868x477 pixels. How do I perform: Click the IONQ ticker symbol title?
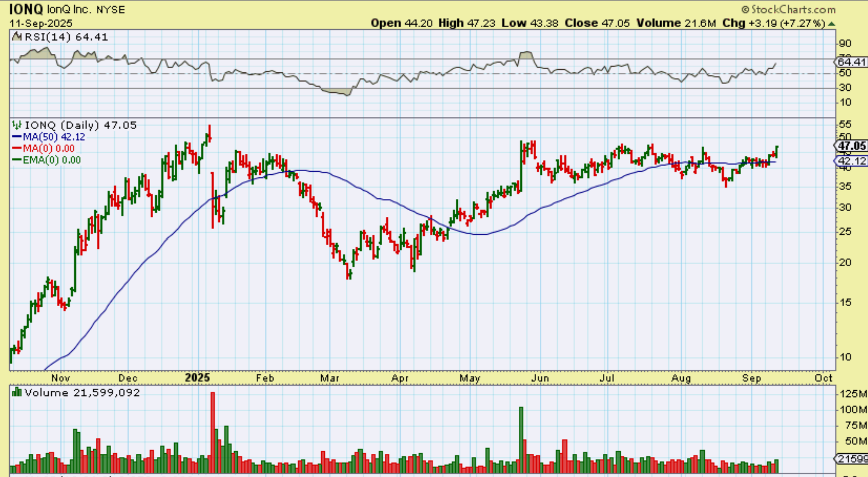coord(26,10)
